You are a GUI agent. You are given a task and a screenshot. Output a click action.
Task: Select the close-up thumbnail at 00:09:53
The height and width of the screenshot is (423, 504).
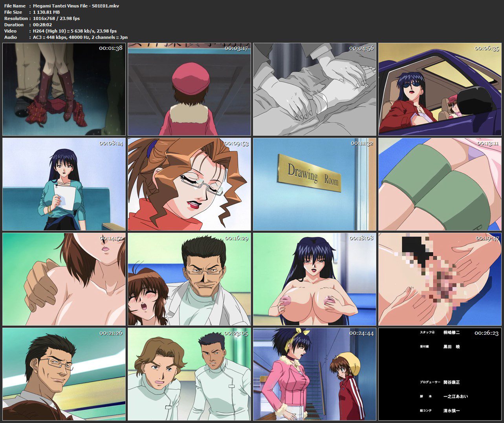point(189,184)
